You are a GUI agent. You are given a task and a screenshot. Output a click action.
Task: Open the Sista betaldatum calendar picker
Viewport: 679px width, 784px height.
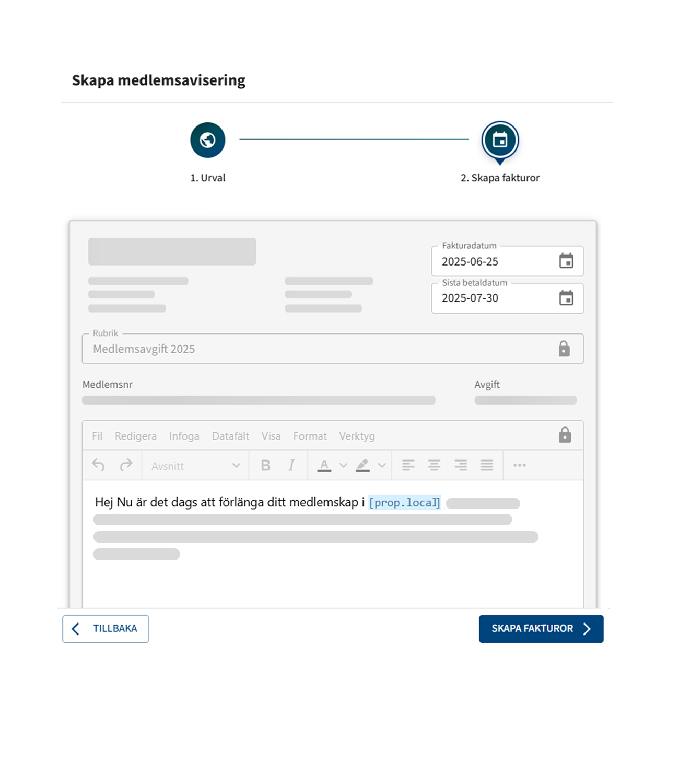point(566,298)
